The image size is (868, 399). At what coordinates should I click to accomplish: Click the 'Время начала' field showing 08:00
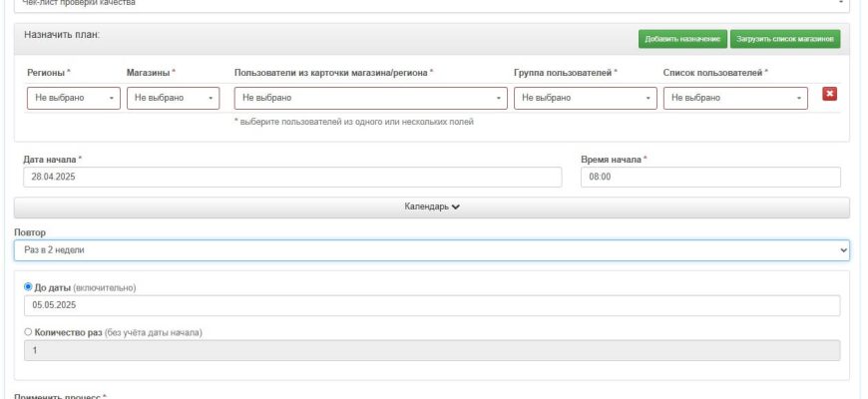click(x=709, y=177)
